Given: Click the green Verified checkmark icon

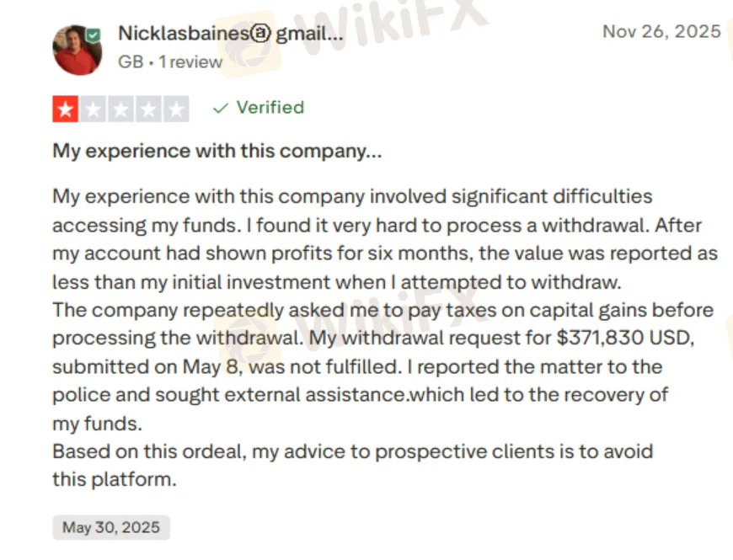Looking at the screenshot, I should pos(221,108).
